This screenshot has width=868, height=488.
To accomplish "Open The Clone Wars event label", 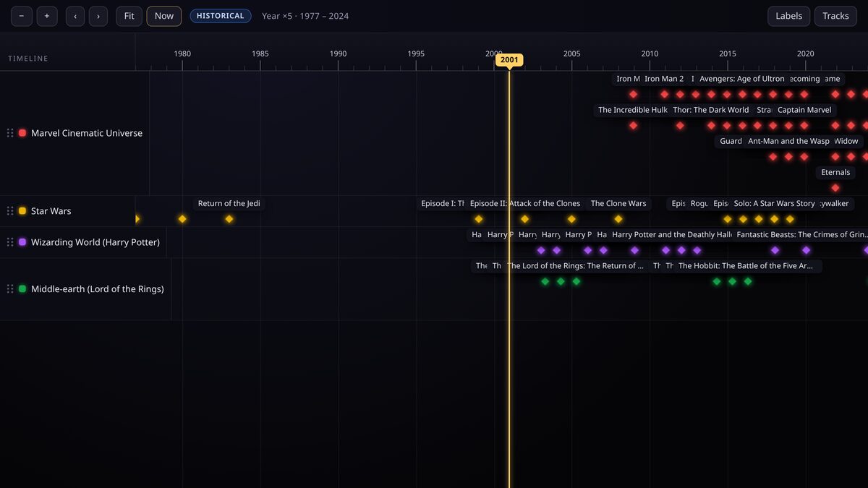I will 618,203.
